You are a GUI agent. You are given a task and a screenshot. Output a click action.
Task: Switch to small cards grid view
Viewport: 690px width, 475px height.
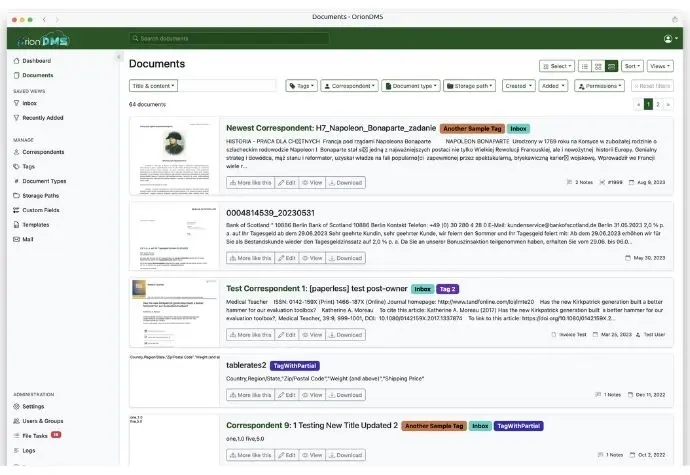tap(598, 66)
